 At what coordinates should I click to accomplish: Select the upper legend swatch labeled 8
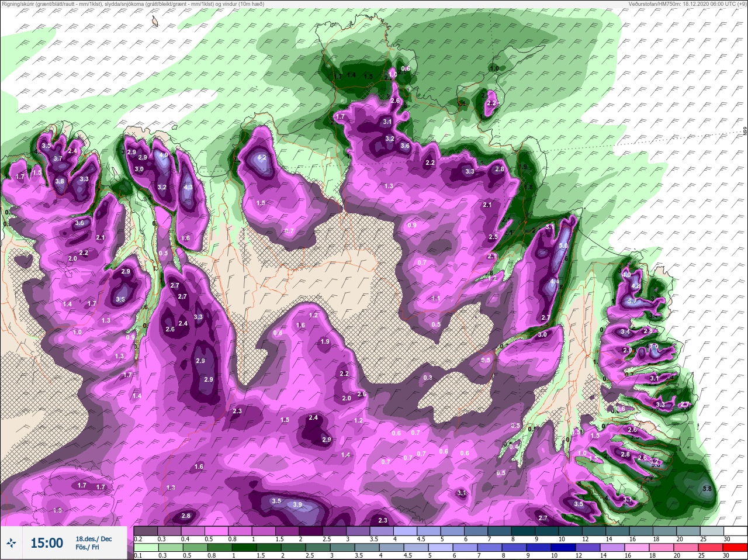[x=524, y=531]
